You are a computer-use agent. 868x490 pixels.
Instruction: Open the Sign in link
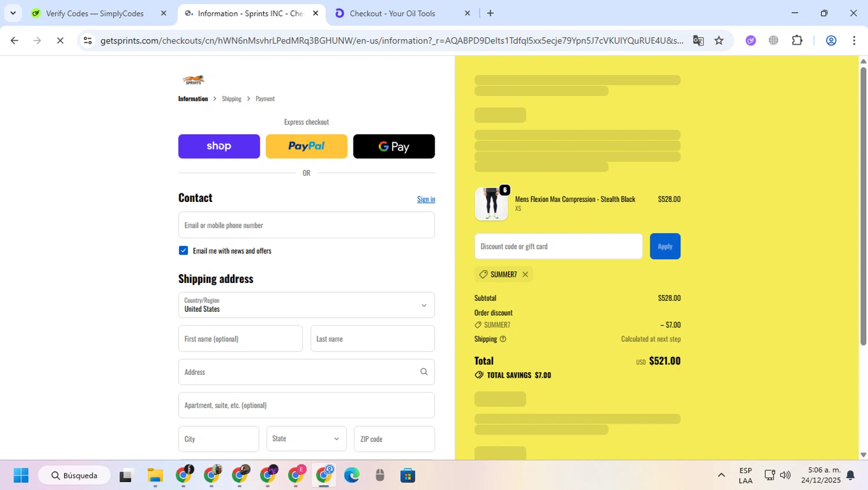click(426, 199)
